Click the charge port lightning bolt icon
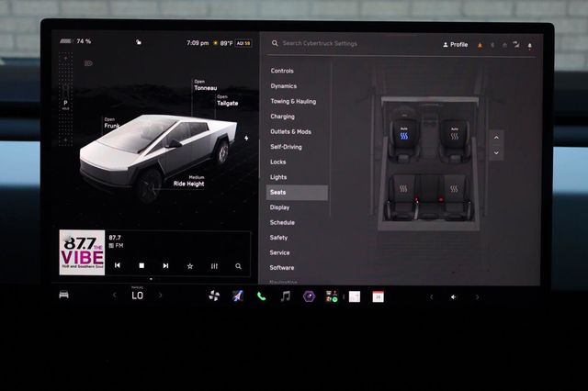 click(246, 139)
